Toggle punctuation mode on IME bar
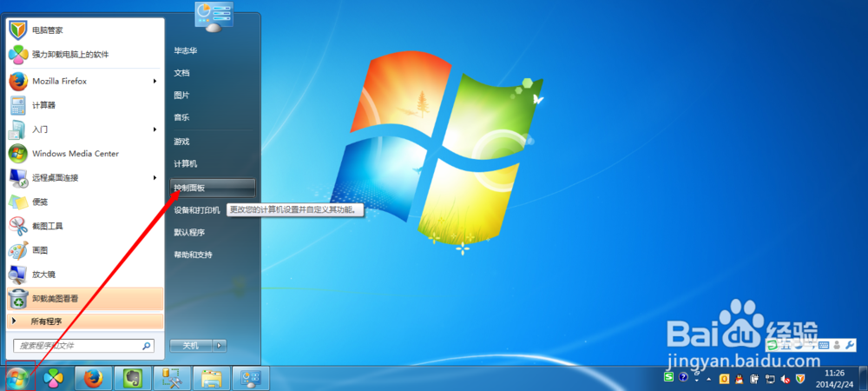868x391 pixels. tap(811, 345)
